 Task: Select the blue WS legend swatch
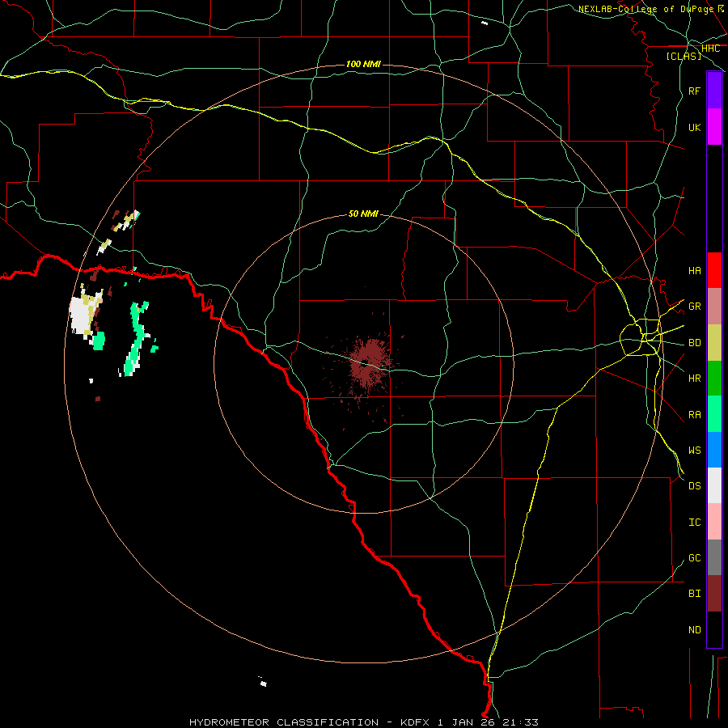point(714,450)
